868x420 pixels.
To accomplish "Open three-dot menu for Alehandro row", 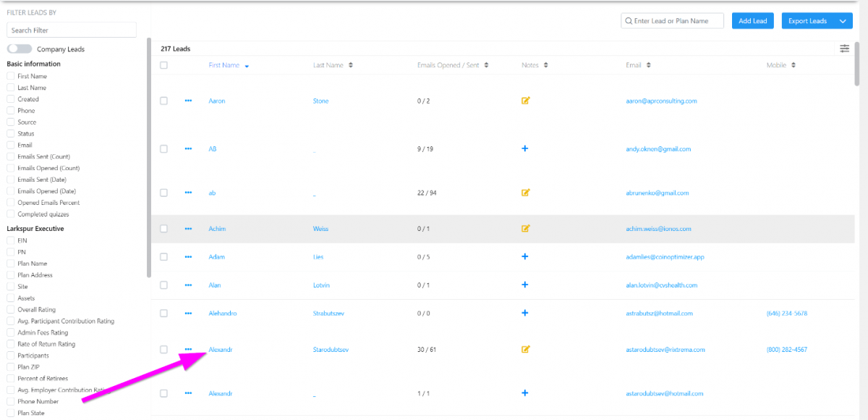I will pyautogui.click(x=188, y=314).
